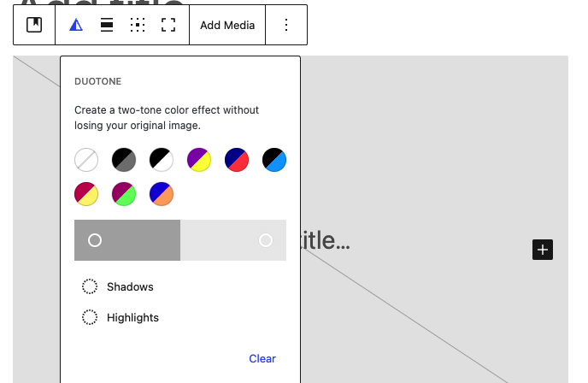588x383 pixels.
Task: Toggle full height icon
Action: click(168, 25)
